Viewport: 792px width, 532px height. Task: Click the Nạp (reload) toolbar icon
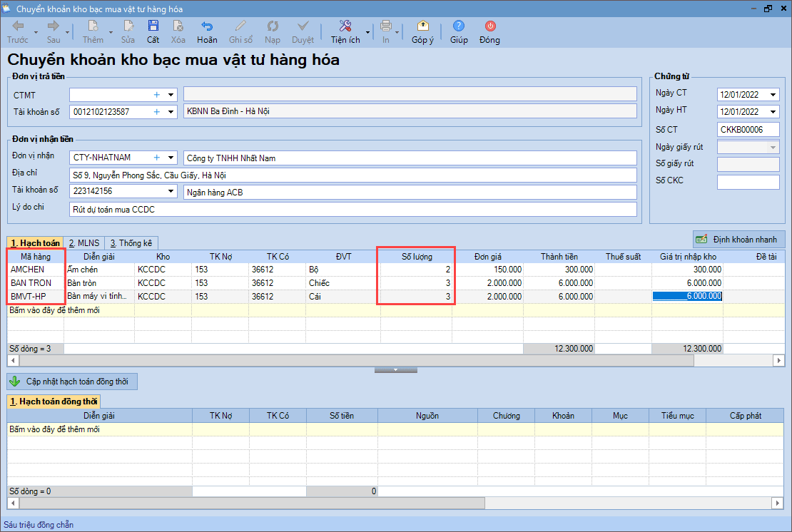(x=273, y=32)
